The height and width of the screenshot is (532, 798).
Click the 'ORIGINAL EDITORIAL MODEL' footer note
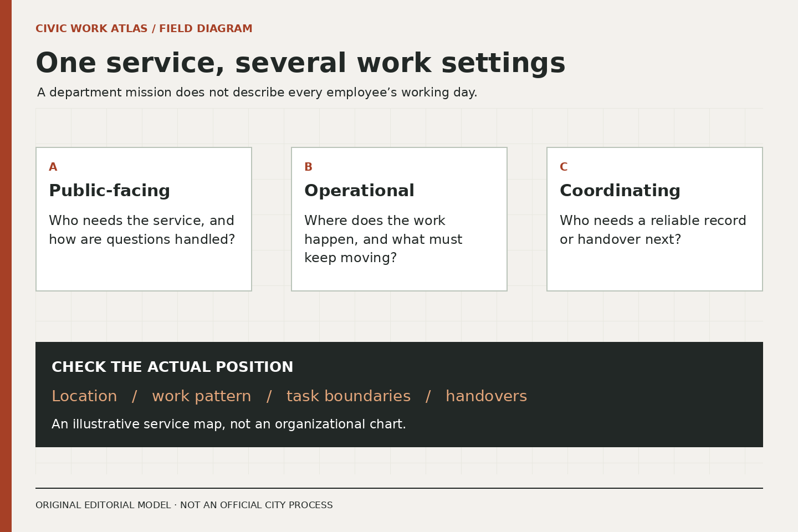(x=184, y=505)
